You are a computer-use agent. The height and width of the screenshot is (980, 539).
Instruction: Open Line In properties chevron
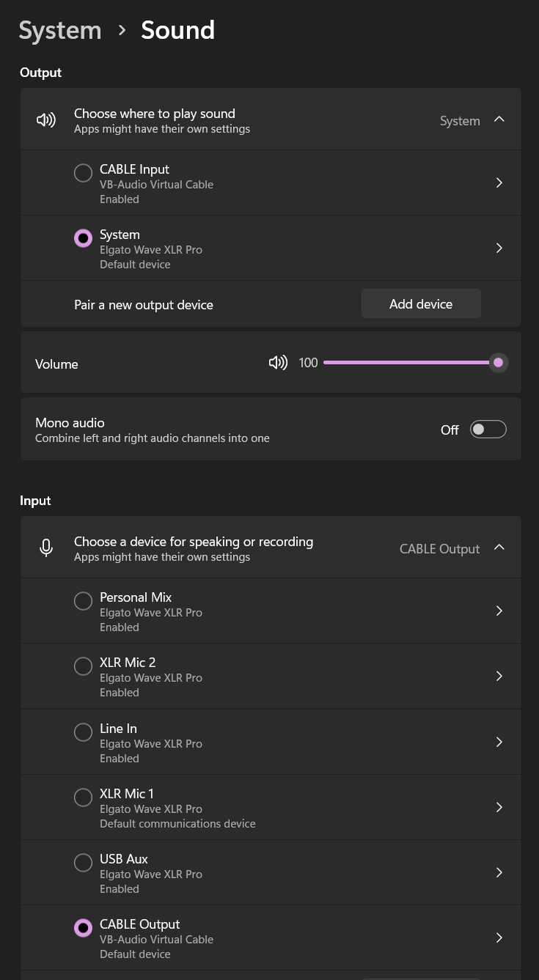499,742
